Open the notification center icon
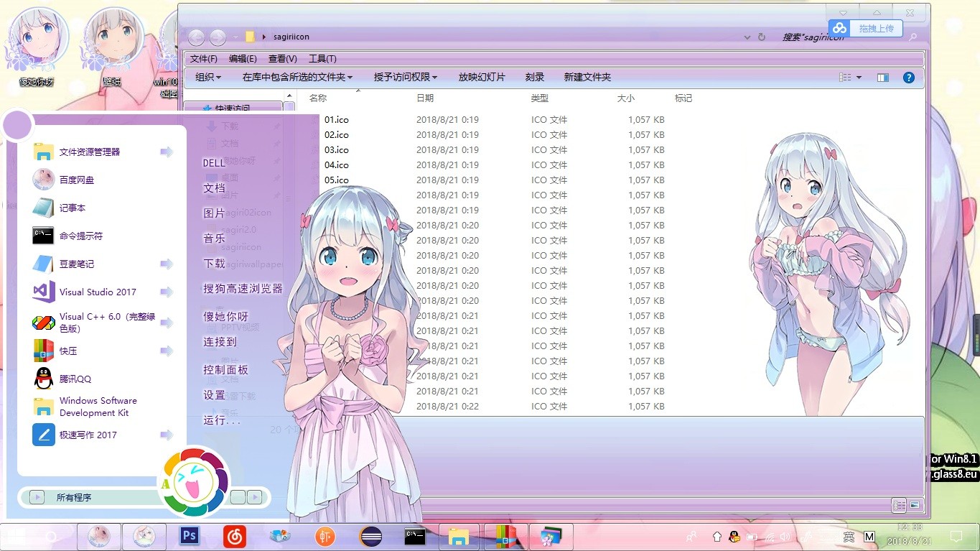980x551 pixels. pyautogui.click(x=956, y=537)
